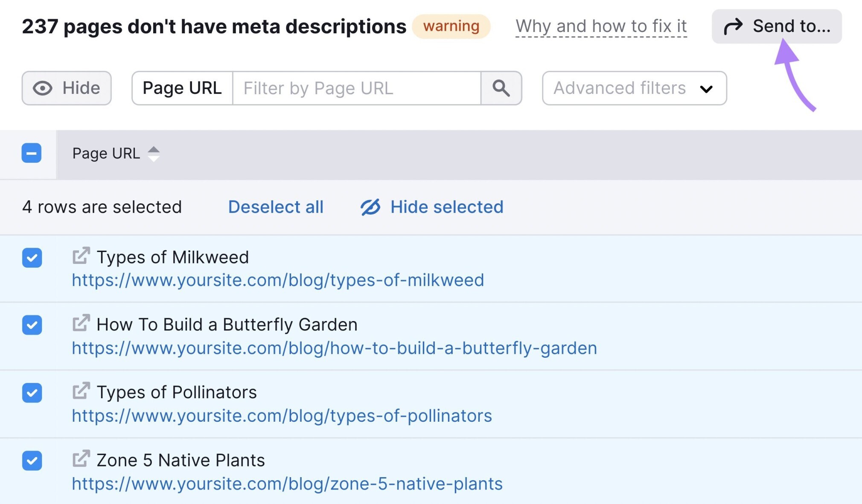862x504 pixels.
Task: Uncheck the How To Build a Butterfly Garden row
Action: point(32,325)
